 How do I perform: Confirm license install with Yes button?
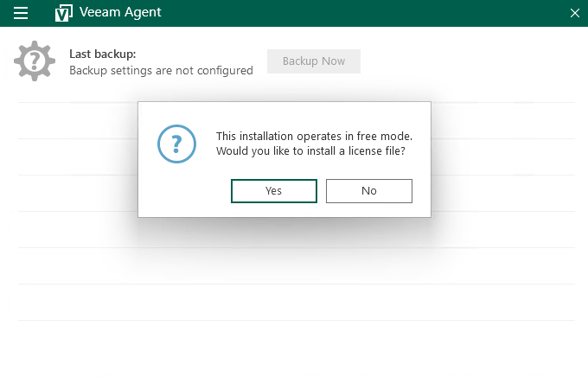(x=273, y=191)
